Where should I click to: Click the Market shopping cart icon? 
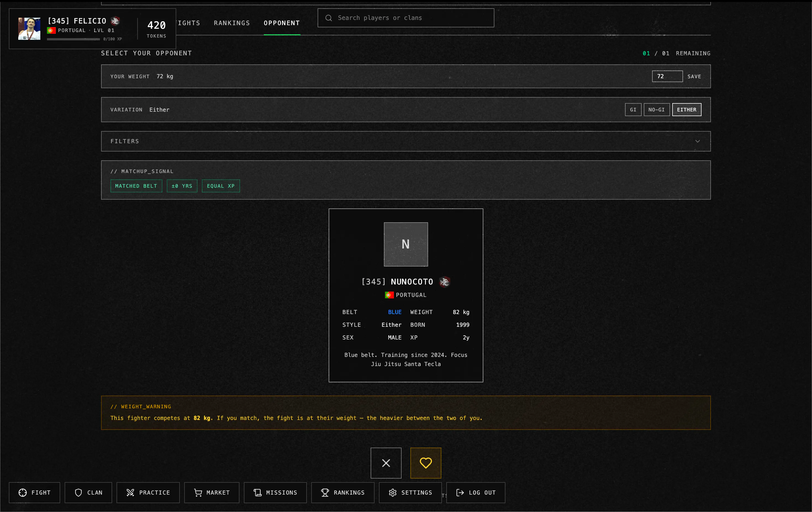[198, 492]
